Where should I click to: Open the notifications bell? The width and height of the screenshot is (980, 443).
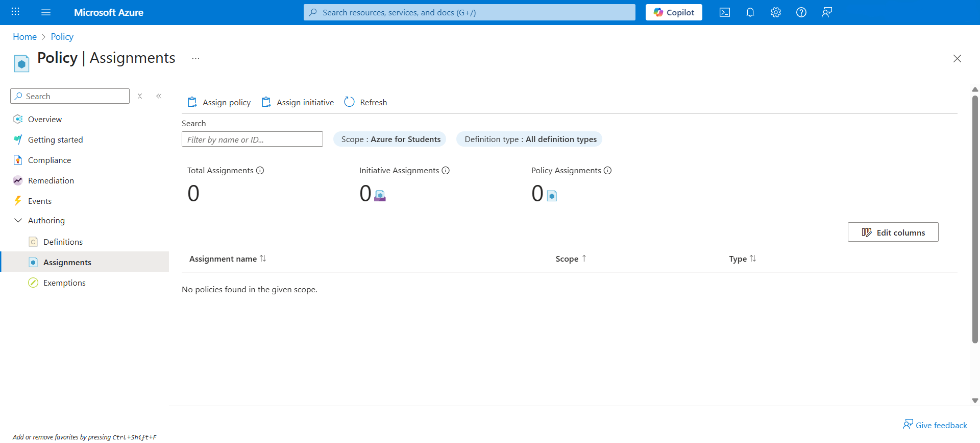(x=750, y=12)
